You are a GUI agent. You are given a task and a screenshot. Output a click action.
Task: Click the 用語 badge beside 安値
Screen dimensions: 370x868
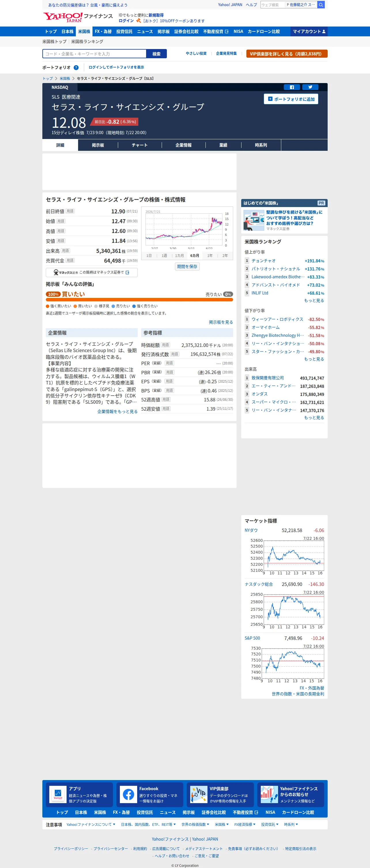61,241
